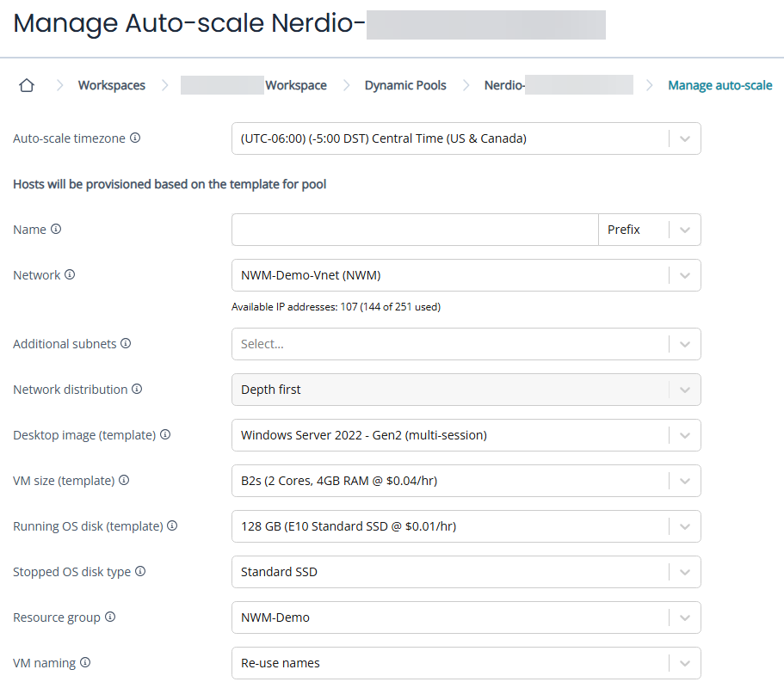
Task: Click info icon next to VM naming
Action: point(85,662)
